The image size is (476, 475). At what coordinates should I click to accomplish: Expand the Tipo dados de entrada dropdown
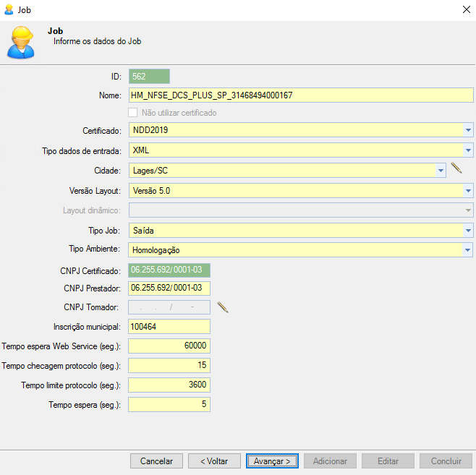[x=468, y=150]
